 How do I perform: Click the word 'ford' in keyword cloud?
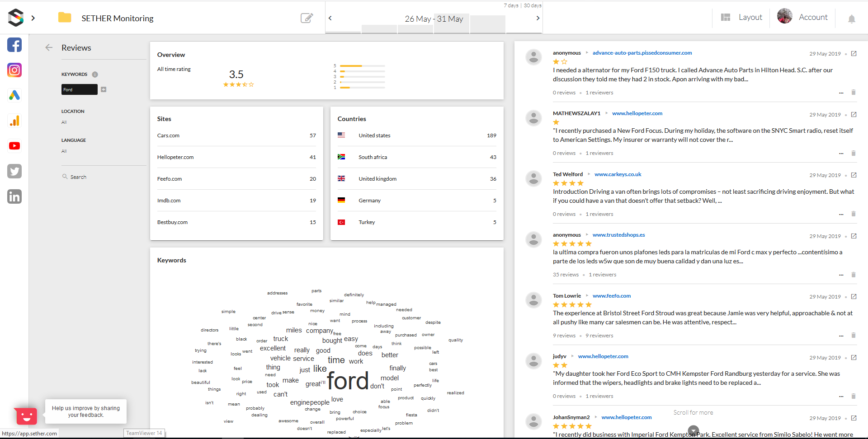348,381
